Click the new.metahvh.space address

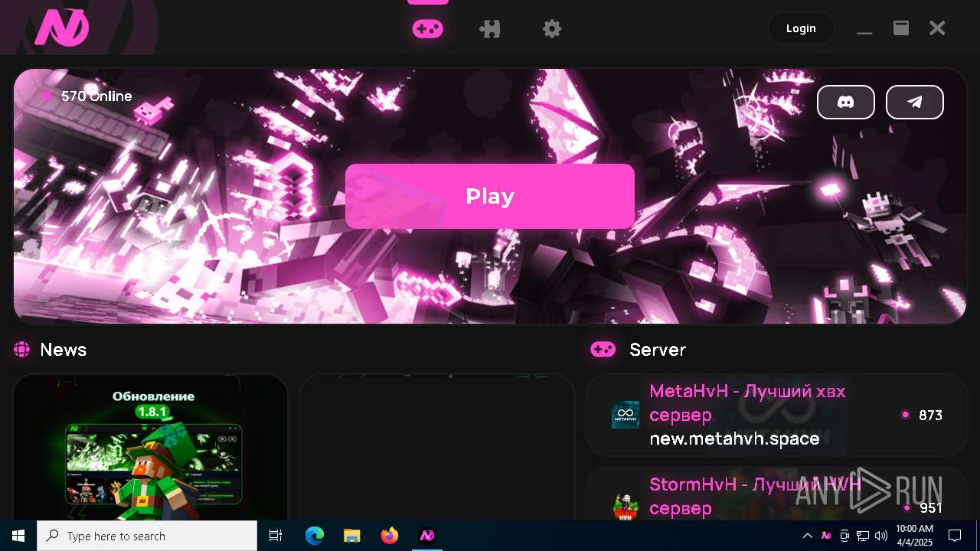point(734,439)
